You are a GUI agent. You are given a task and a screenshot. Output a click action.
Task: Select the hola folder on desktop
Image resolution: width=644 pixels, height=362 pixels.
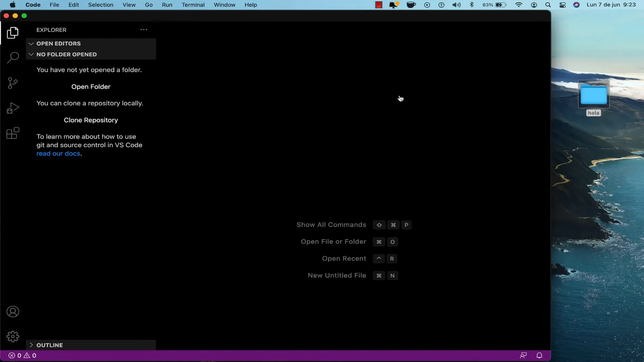[594, 99]
